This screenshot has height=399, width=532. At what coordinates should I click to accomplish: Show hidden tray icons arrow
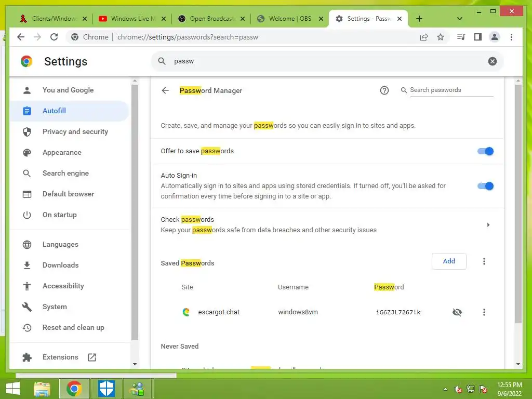point(445,389)
